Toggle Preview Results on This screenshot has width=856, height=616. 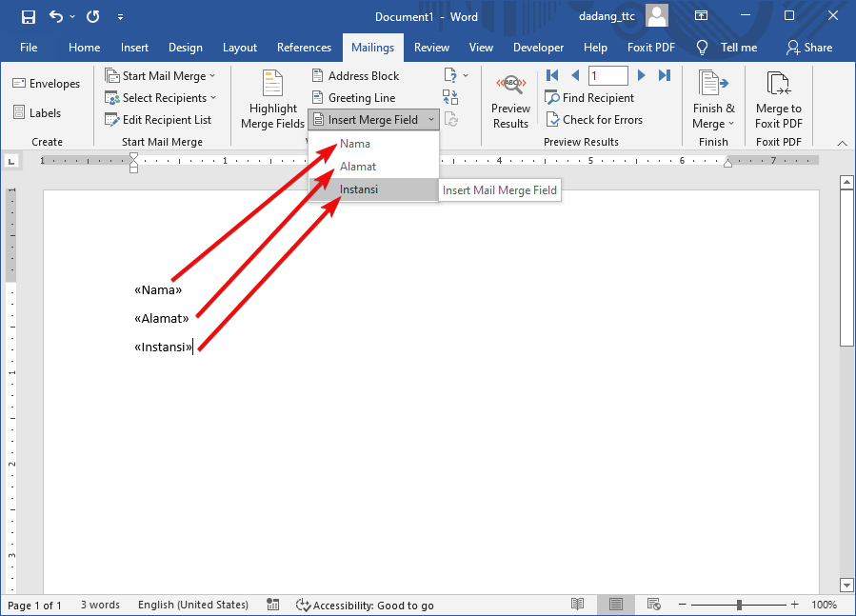tap(510, 103)
